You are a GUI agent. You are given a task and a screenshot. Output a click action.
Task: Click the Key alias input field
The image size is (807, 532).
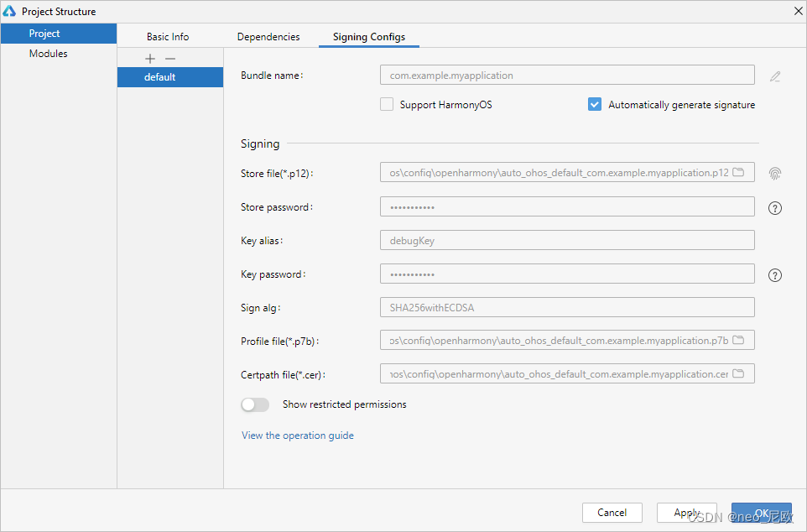coord(567,241)
